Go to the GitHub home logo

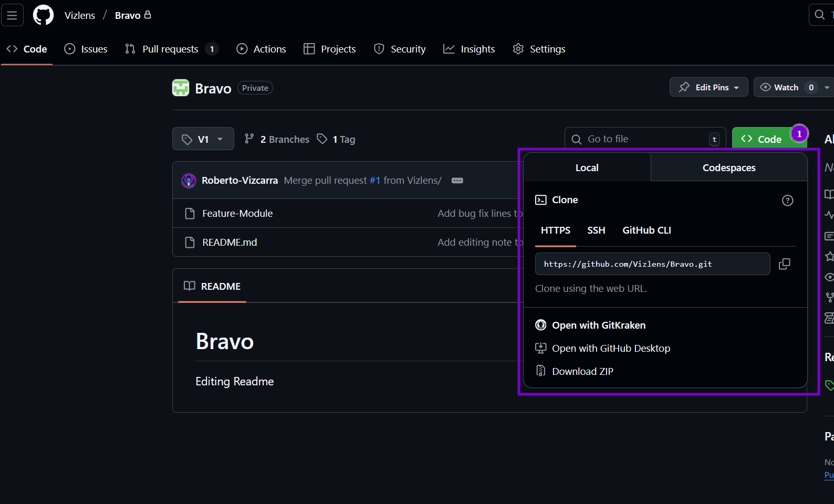click(43, 15)
